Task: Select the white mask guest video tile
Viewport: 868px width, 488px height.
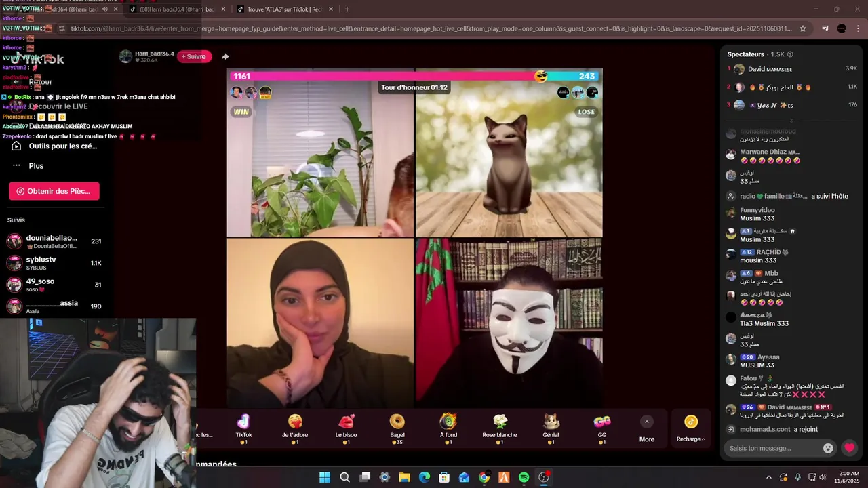Action: (509, 323)
